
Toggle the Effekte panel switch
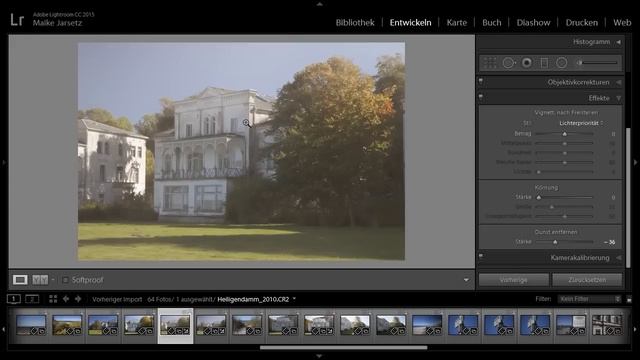tap(481, 98)
